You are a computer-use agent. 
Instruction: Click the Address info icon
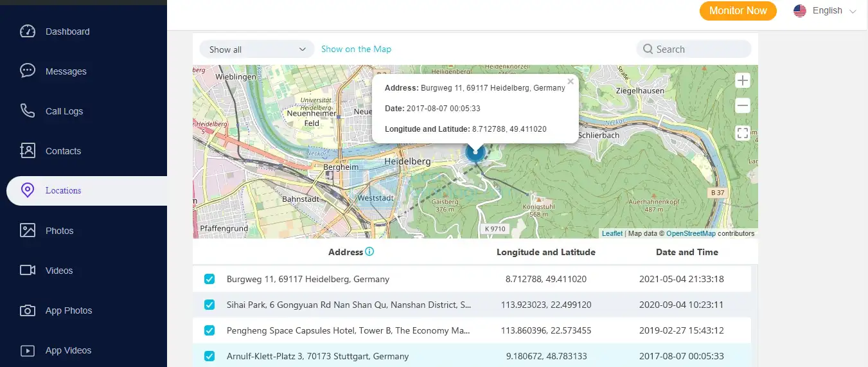[369, 252]
